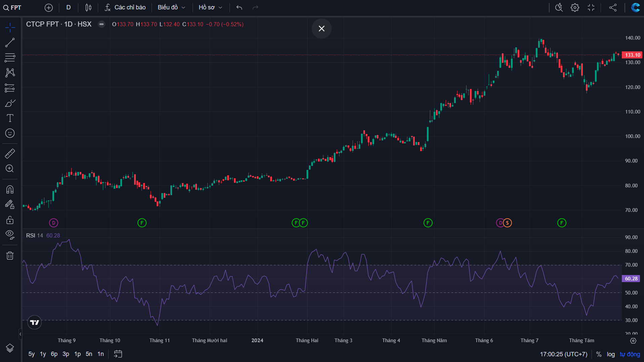The image size is (644, 362).
Task: Open timezone menu 17:00:25 (UTC+7)
Action: (x=564, y=354)
